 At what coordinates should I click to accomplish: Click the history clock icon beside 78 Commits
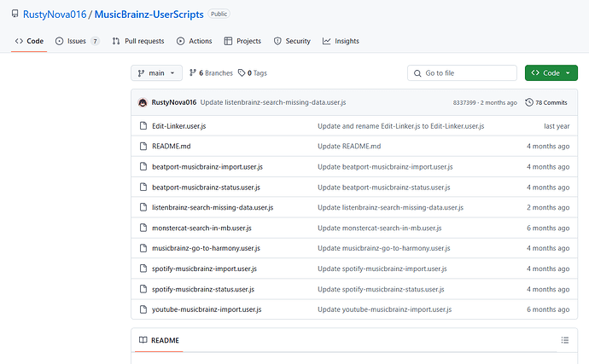pyautogui.click(x=529, y=102)
